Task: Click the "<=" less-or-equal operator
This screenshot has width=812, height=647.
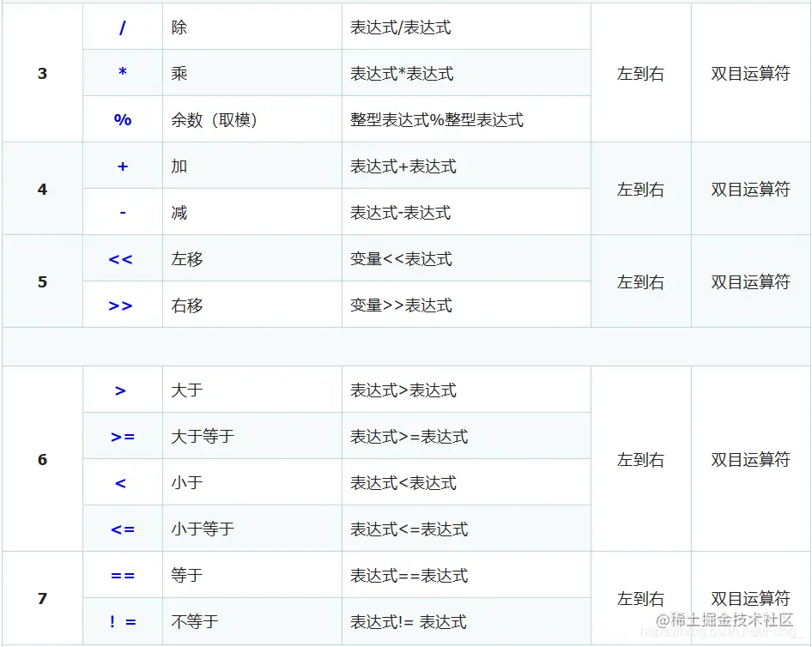Action: [122, 528]
